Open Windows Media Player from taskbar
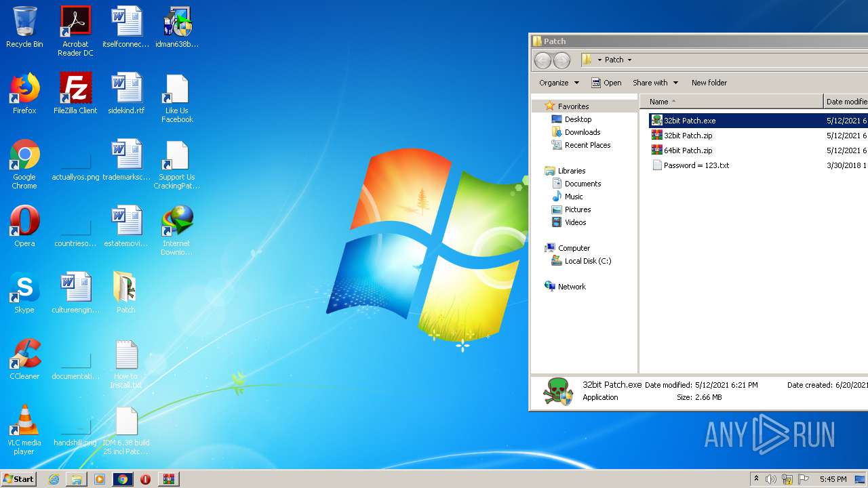This screenshot has height=488, width=868. [100, 479]
